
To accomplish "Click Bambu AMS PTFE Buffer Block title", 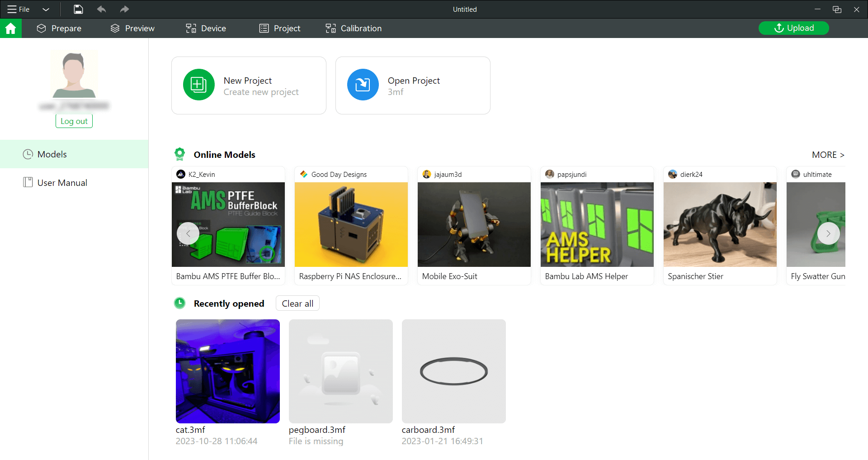I will click(228, 276).
